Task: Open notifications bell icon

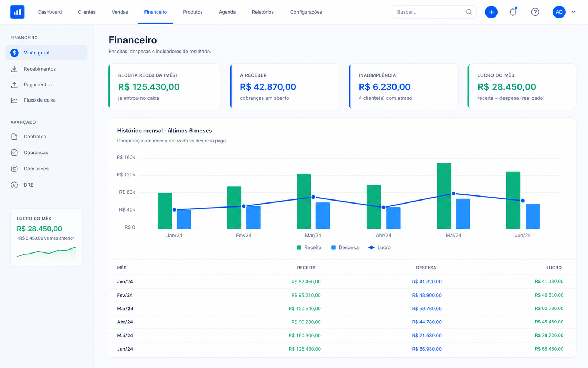Action: pyautogui.click(x=513, y=12)
